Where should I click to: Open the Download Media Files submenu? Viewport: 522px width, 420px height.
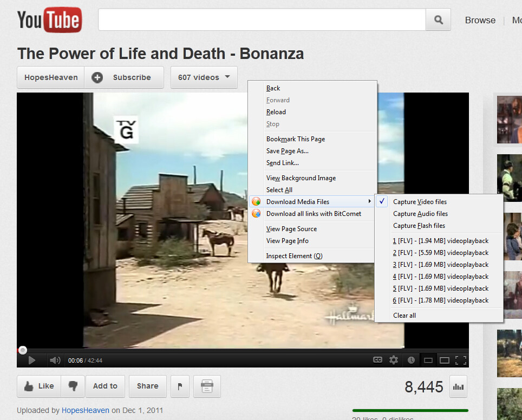point(298,202)
